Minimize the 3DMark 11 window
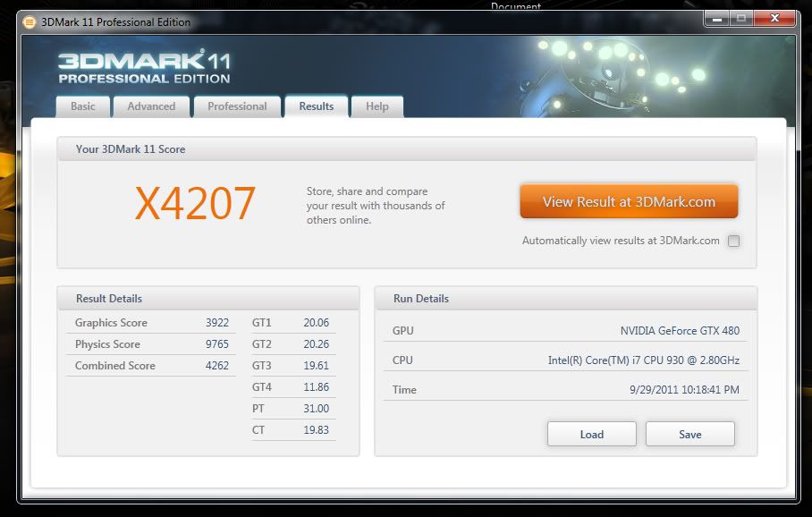The image size is (812, 517). point(716,18)
